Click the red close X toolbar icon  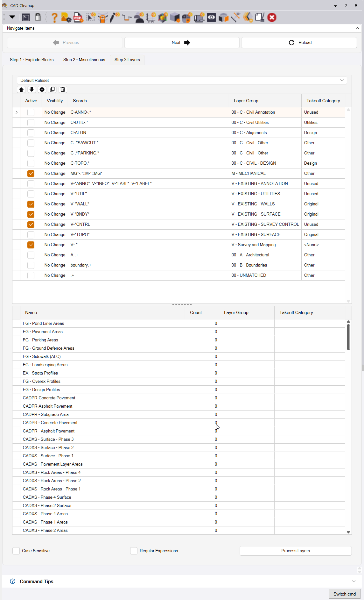pos(272,18)
